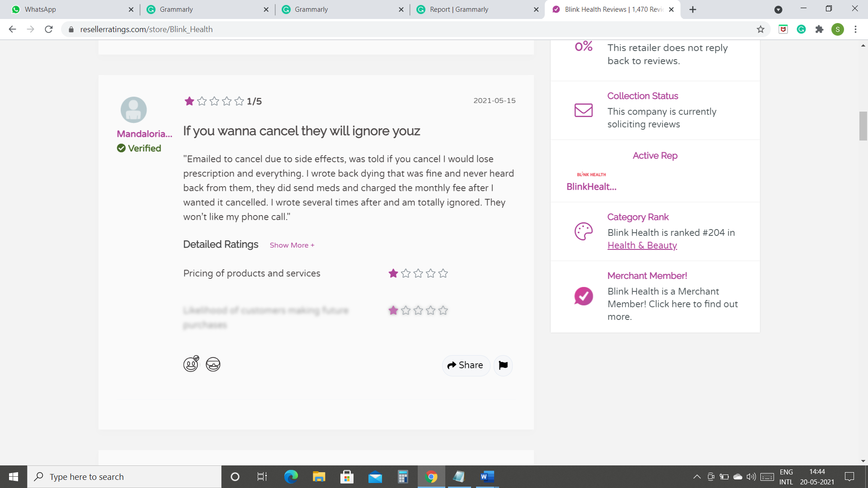Open the Windows Start menu

(14, 477)
